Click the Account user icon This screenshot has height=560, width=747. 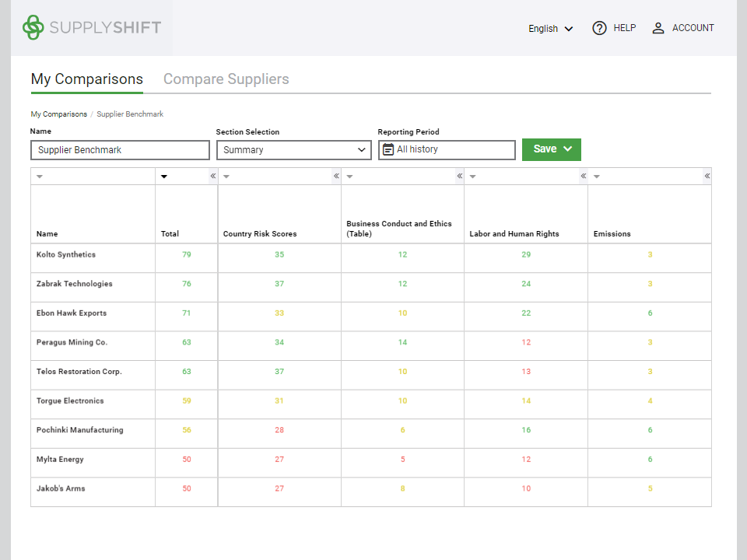pyautogui.click(x=658, y=28)
